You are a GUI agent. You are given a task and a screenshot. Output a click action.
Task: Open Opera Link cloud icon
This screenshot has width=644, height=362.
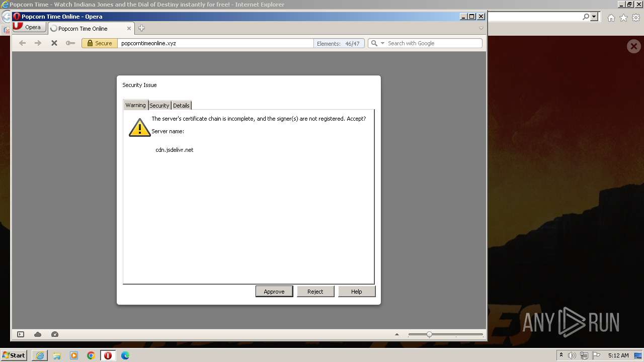click(38, 334)
